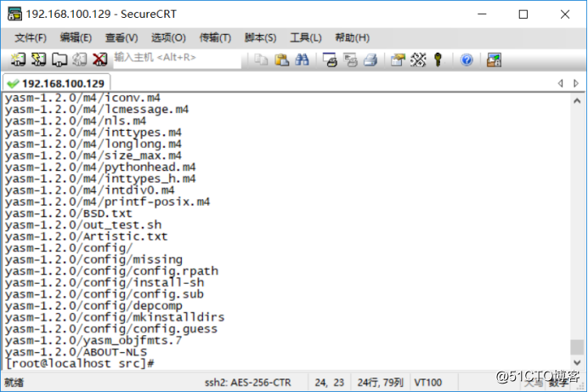Screen dimensions: 588x392
Task: Click the Print Selection toolbar icon
Action: pyautogui.click(x=350, y=60)
